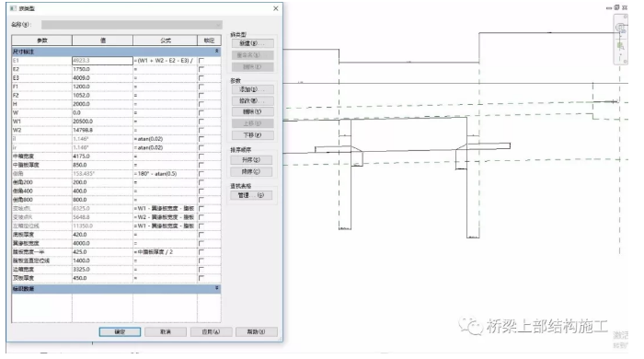
Task: Click the 值 value column header
Action: point(103,41)
